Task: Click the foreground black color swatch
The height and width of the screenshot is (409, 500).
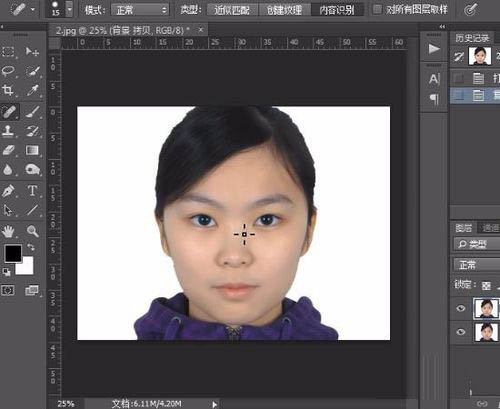Action: pyautogui.click(x=13, y=253)
